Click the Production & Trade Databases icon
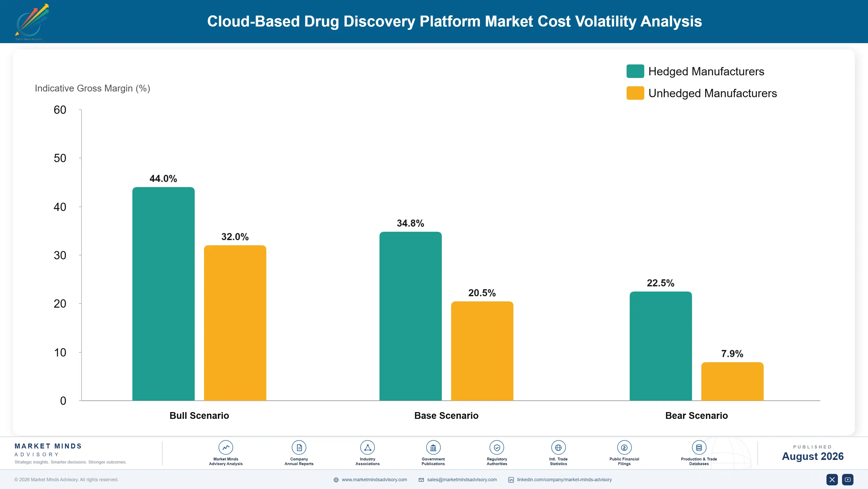The height and width of the screenshot is (489, 868). coord(699,447)
